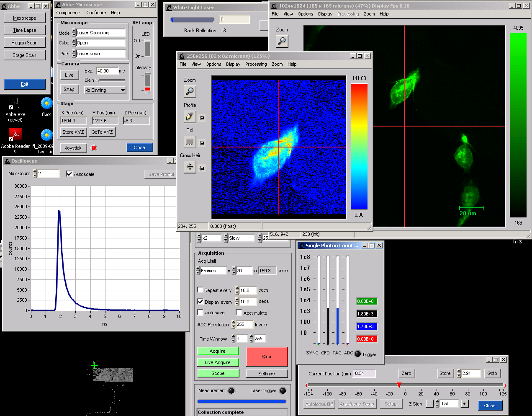
Task: Click the Z position slider's red marker
Action: click(x=399, y=385)
